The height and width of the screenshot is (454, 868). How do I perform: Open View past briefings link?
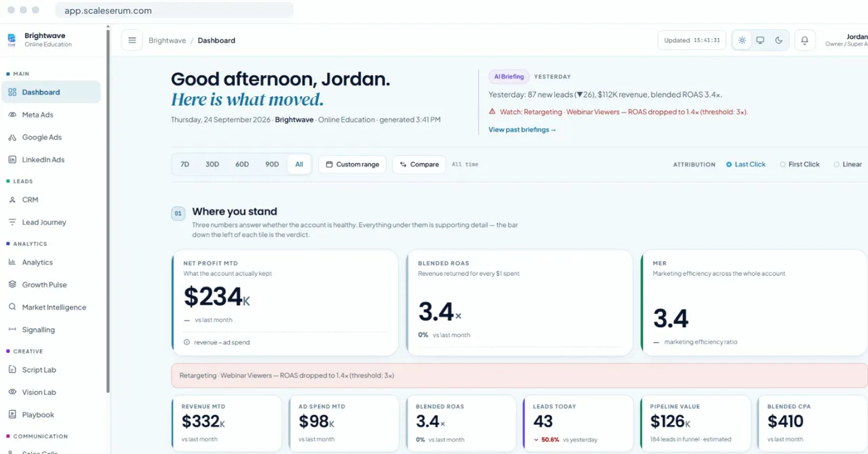point(522,129)
